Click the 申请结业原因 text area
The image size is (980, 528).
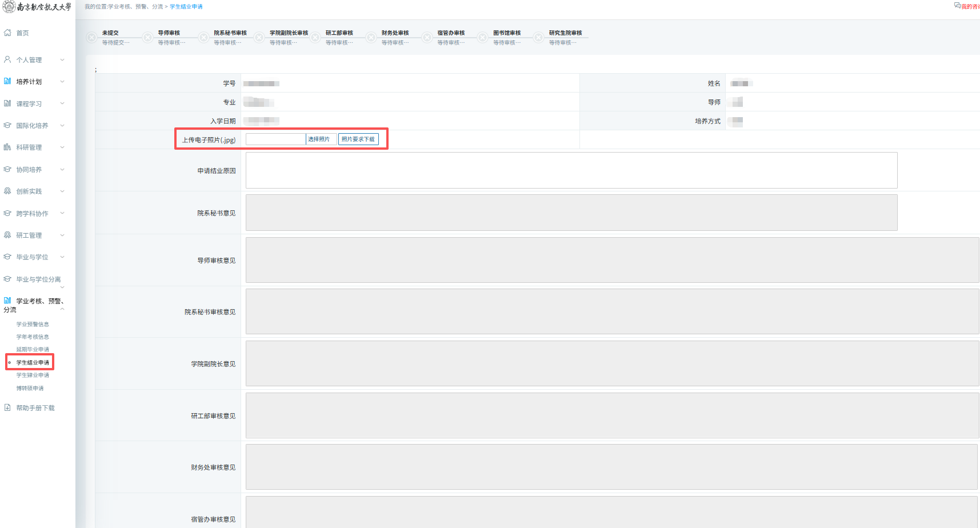(x=571, y=170)
